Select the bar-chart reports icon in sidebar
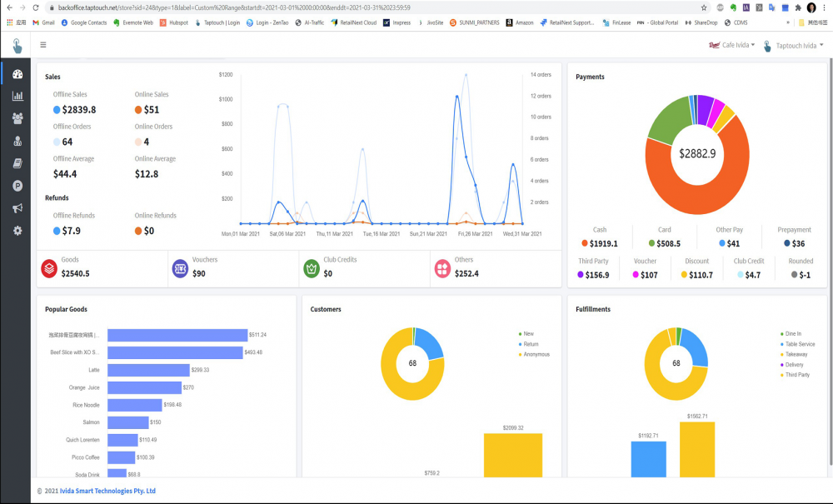 point(17,97)
